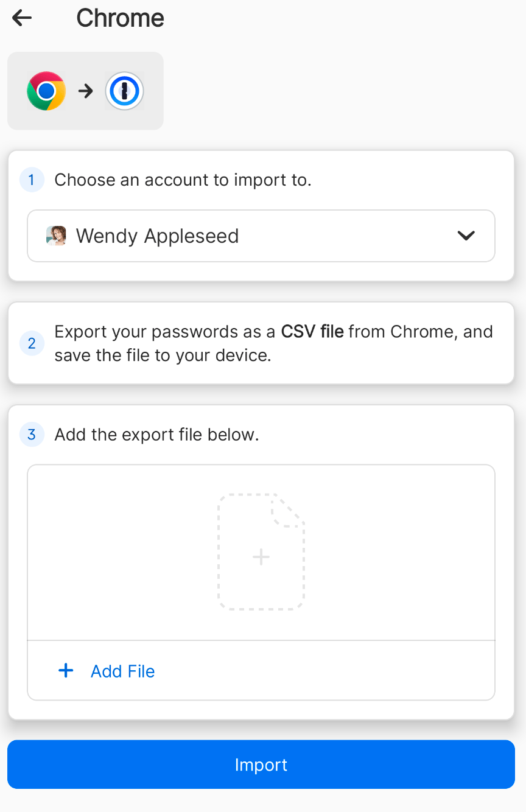
Task: Click the Add File link
Action: (x=122, y=671)
